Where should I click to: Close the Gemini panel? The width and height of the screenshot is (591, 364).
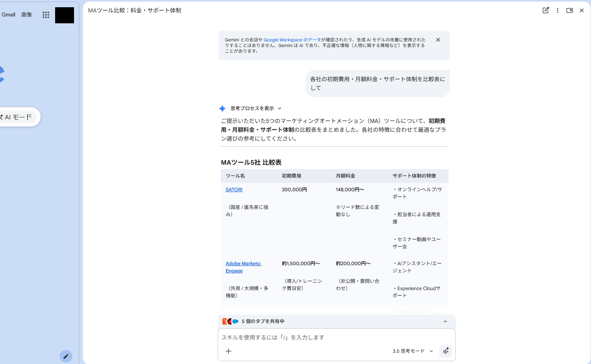tap(582, 10)
